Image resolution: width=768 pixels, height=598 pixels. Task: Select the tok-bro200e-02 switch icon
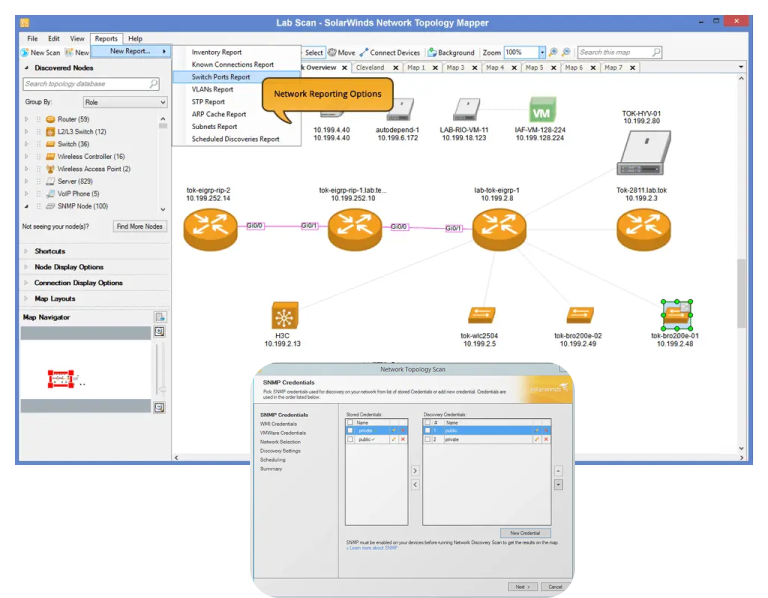(580, 315)
